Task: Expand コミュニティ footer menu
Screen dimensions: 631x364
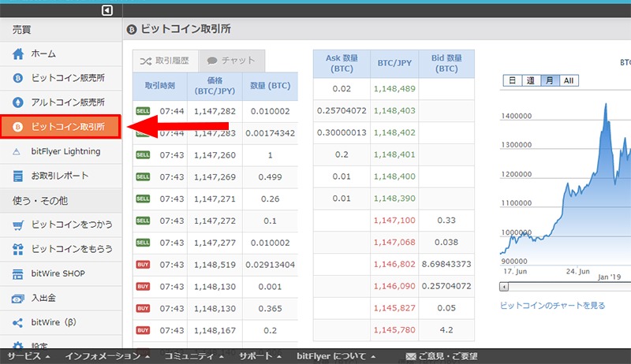Action: pos(194,356)
